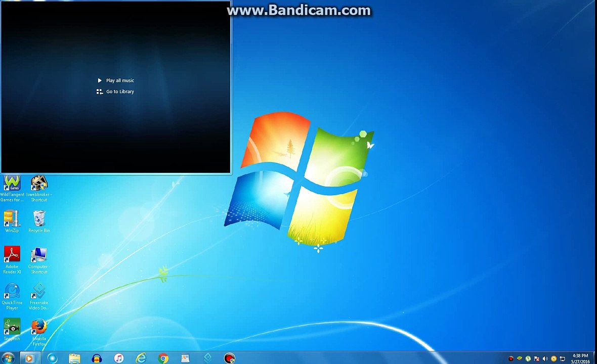Image resolution: width=597 pixels, height=364 pixels.
Task: Select the Computer Shortcut desktop icon
Action: point(39,260)
